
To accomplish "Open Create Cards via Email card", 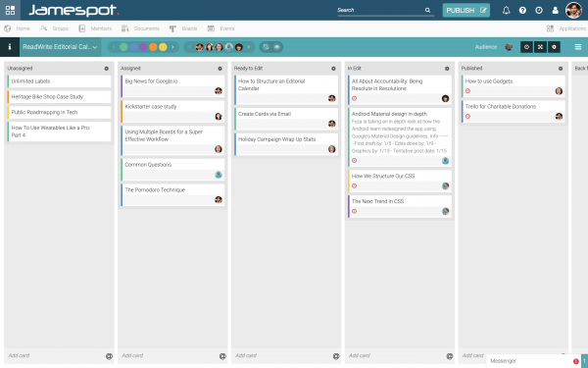I will coord(286,119).
